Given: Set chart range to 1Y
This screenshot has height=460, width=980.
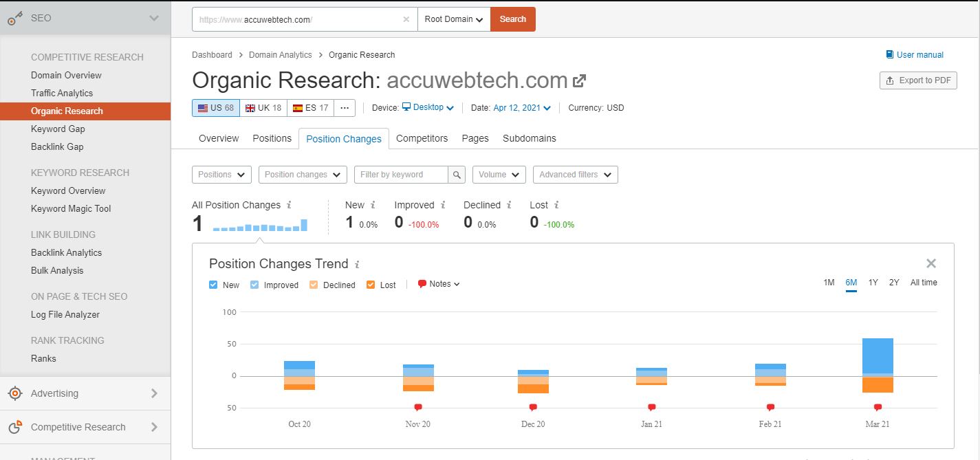Looking at the screenshot, I should pyautogui.click(x=873, y=283).
